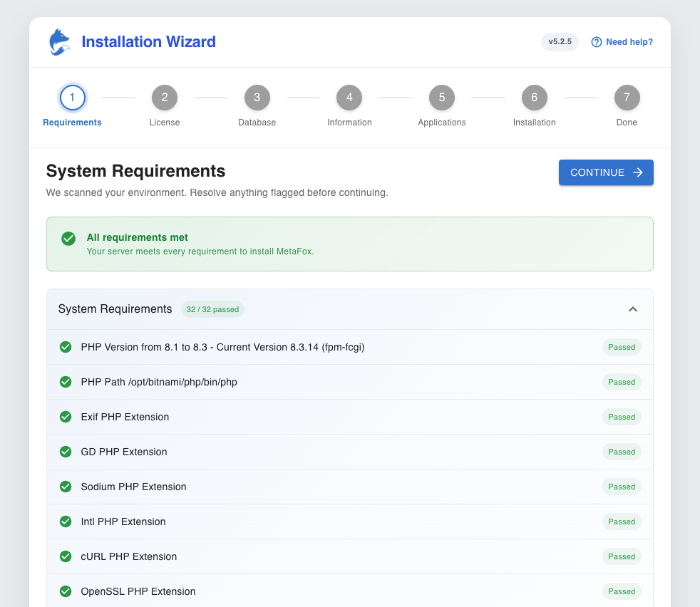Click the v5.2.5 version badge

click(x=560, y=41)
